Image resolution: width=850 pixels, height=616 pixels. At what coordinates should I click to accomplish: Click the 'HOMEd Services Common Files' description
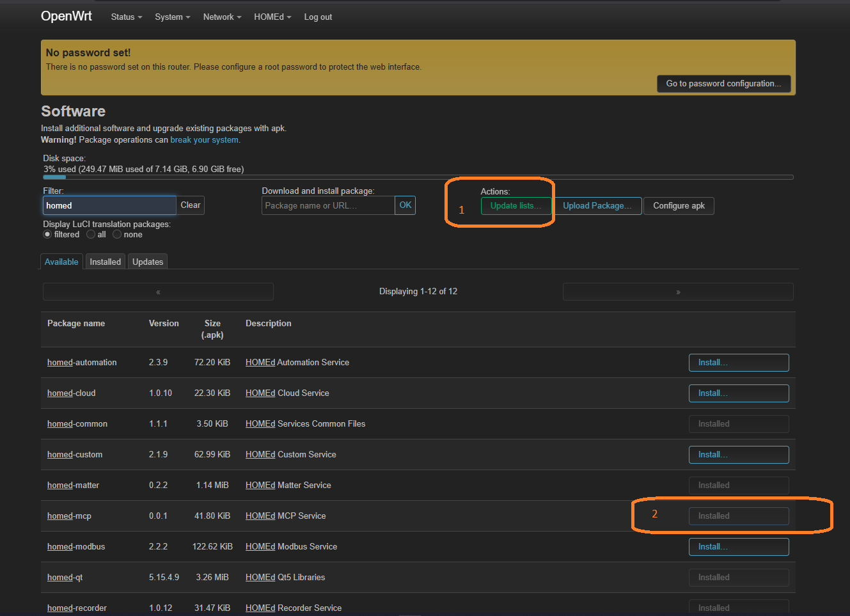click(306, 424)
